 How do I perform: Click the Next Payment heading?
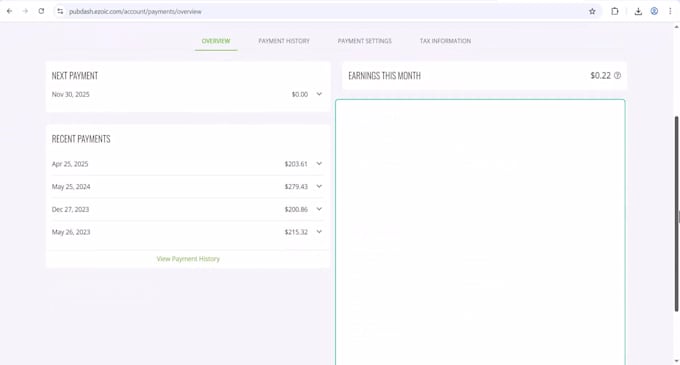pos(75,75)
